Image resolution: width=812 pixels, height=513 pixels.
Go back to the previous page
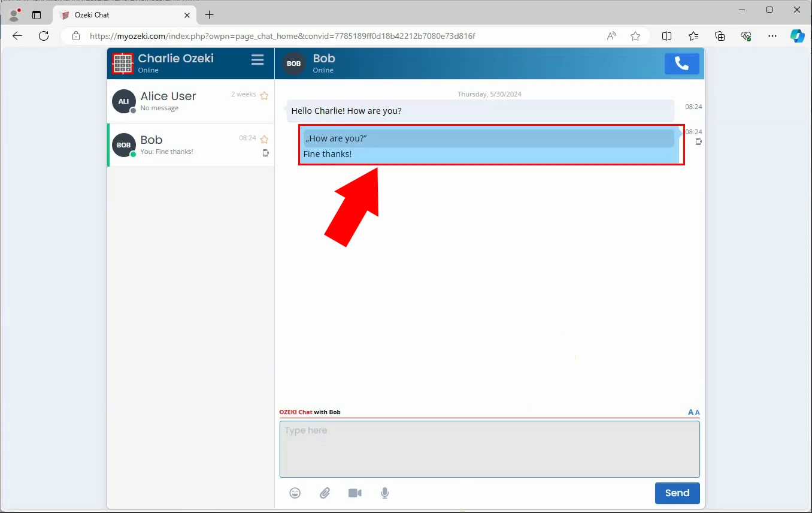[17, 36]
